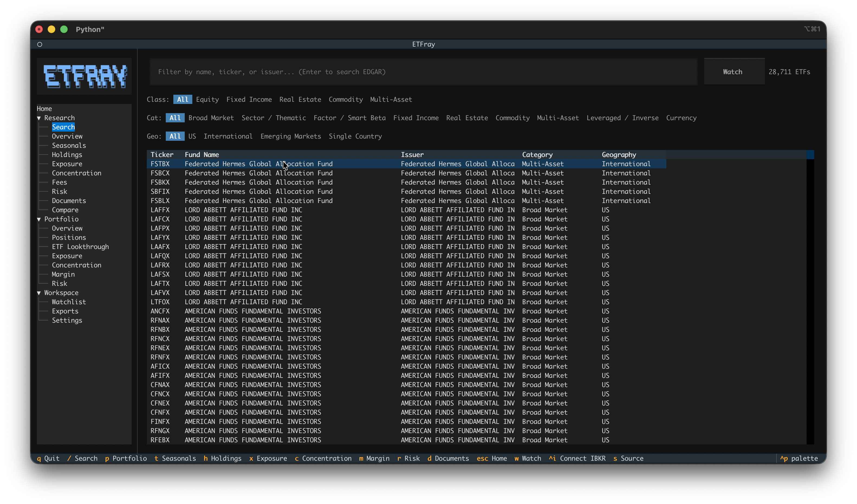Viewport: 857px width, 504px height.
Task: Filter class by Multi-Asset
Action: click(x=391, y=100)
